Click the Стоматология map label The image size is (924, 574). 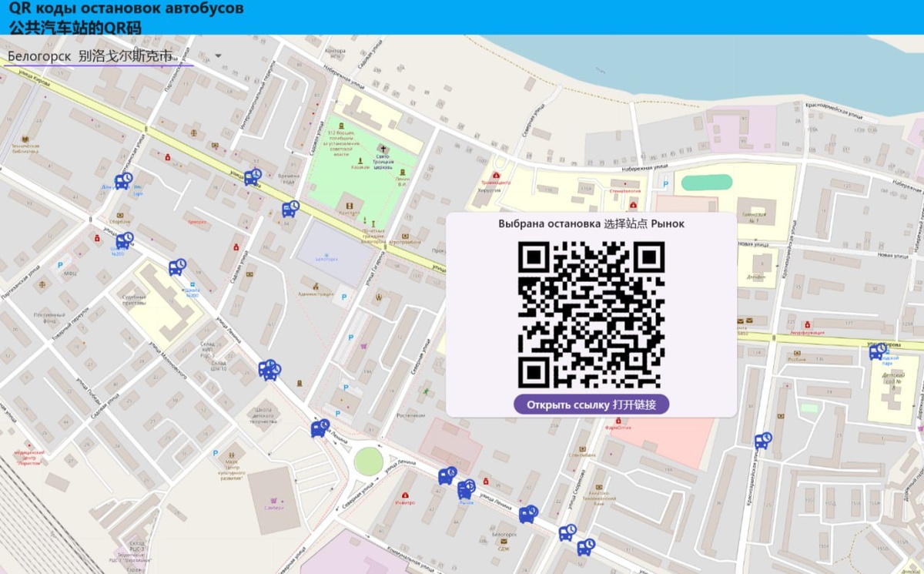(x=625, y=190)
